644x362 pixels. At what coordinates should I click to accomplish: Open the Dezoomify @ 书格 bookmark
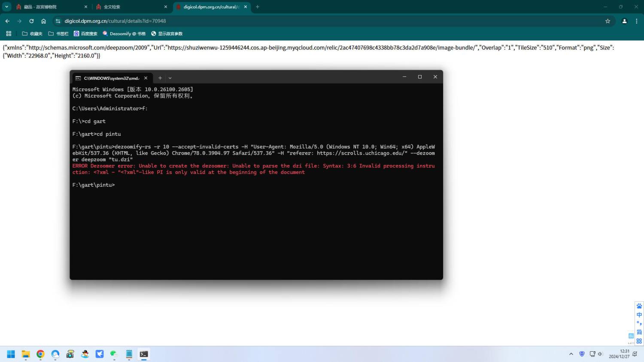click(124, 33)
